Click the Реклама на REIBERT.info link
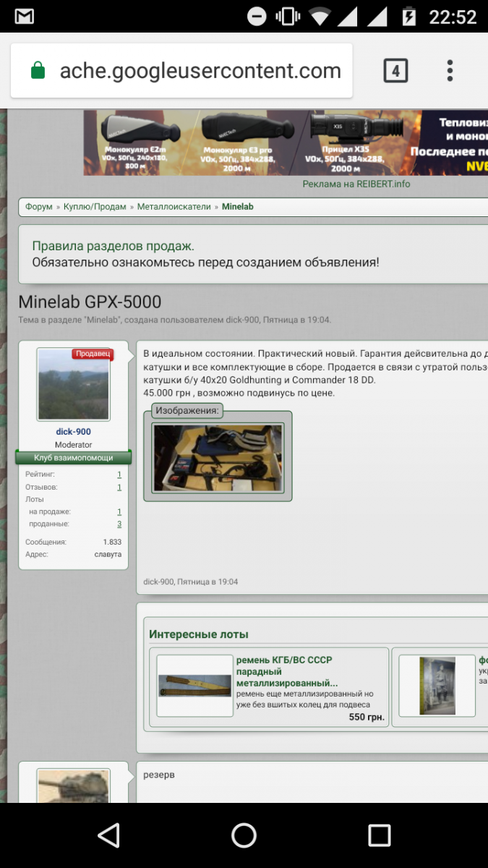This screenshot has width=488, height=868. pyautogui.click(x=356, y=184)
